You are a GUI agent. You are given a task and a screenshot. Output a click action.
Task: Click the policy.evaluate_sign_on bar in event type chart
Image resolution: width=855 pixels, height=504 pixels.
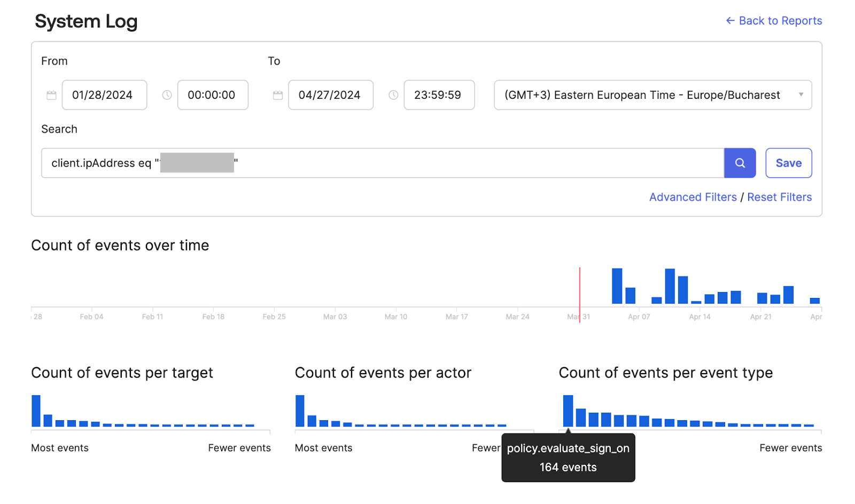pyautogui.click(x=568, y=411)
